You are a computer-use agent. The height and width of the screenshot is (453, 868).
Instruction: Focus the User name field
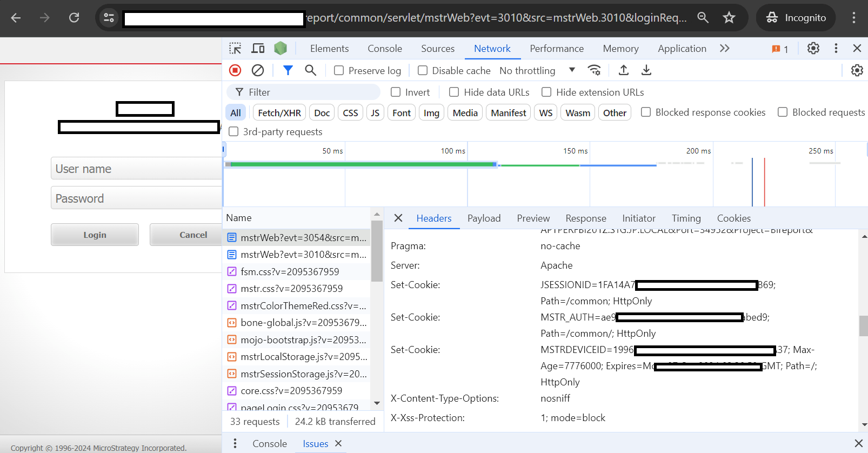point(136,169)
